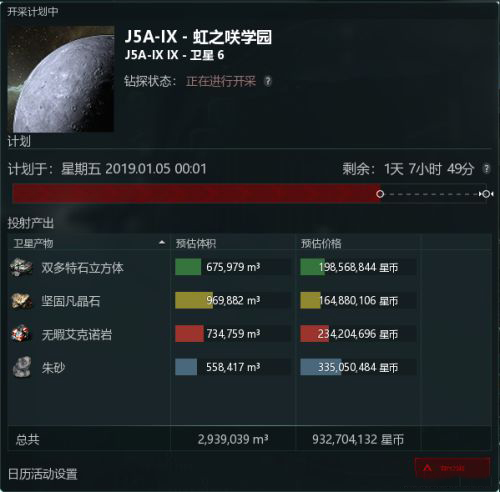Click the 双多特石立方体 ore icon
The width and height of the screenshot is (500, 492).
pos(21,267)
